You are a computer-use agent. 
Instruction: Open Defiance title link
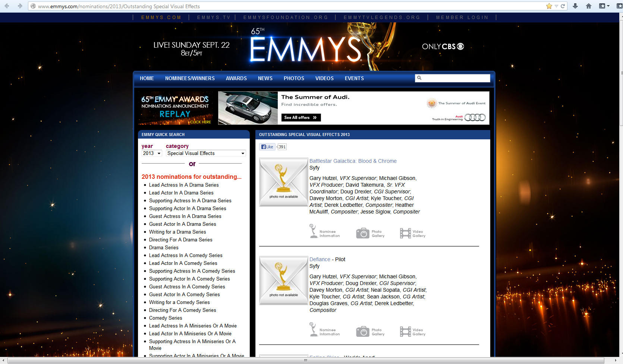pos(320,259)
